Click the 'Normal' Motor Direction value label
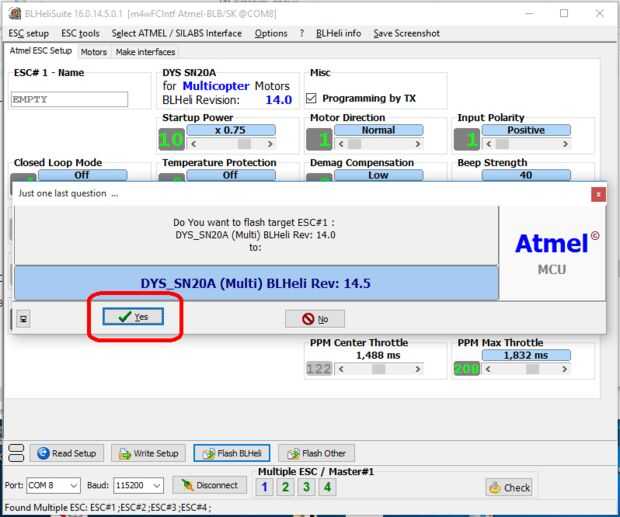The image size is (620, 517). (x=379, y=130)
